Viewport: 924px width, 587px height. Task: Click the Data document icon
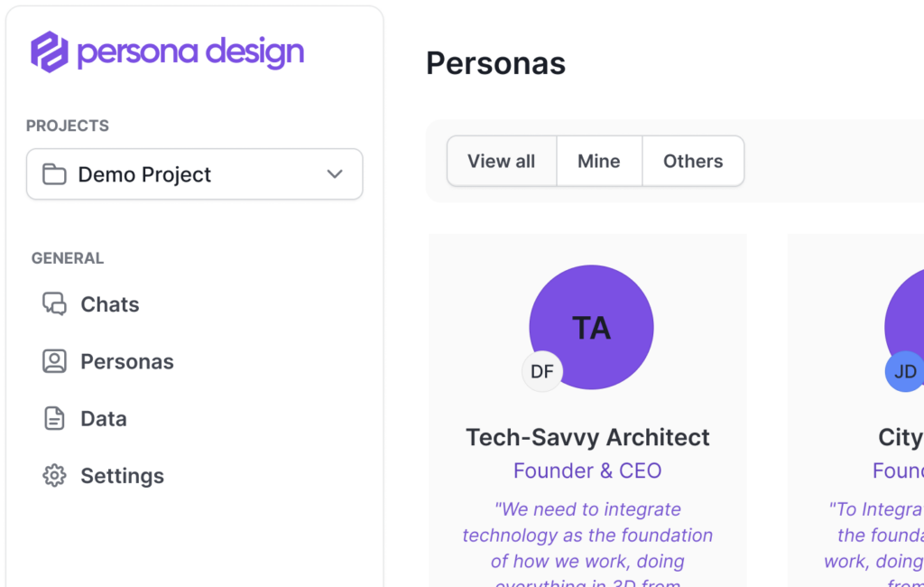click(x=55, y=419)
